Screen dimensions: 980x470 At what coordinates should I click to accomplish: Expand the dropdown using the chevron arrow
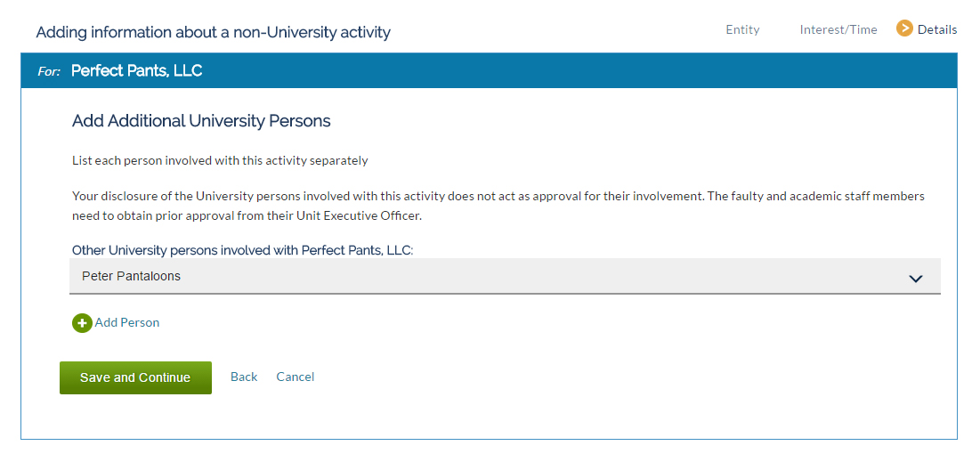point(916,278)
